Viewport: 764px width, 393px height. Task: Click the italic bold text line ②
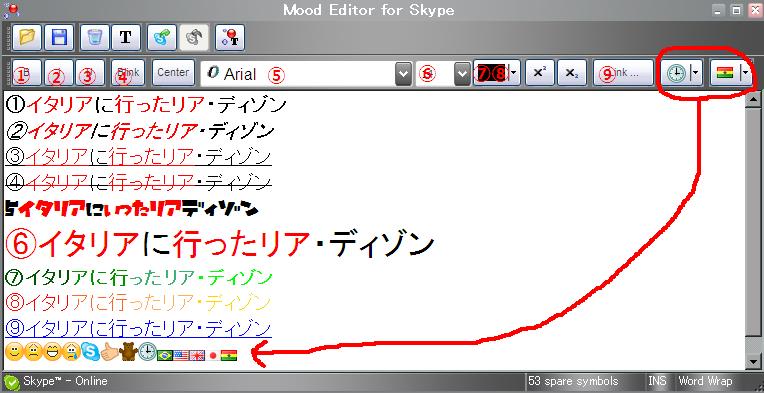pyautogui.click(x=141, y=131)
